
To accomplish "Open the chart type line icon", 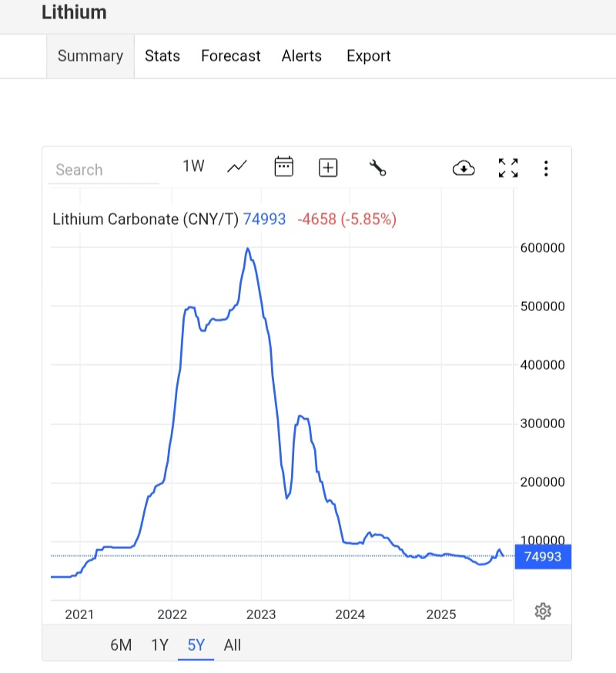I will coord(237,167).
